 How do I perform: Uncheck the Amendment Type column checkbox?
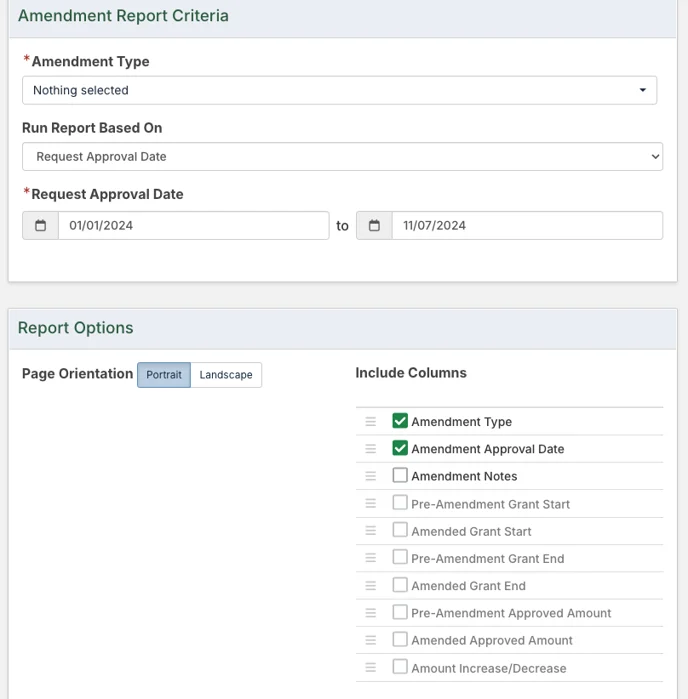(x=400, y=420)
